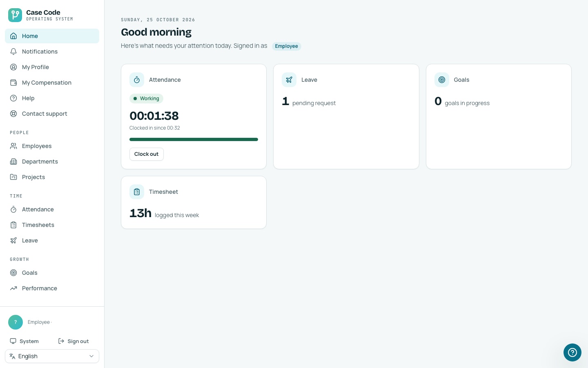Click the date 'SUNDAY, 25 OCTOBER 2026'
This screenshot has height=368, width=588.
pos(158,20)
